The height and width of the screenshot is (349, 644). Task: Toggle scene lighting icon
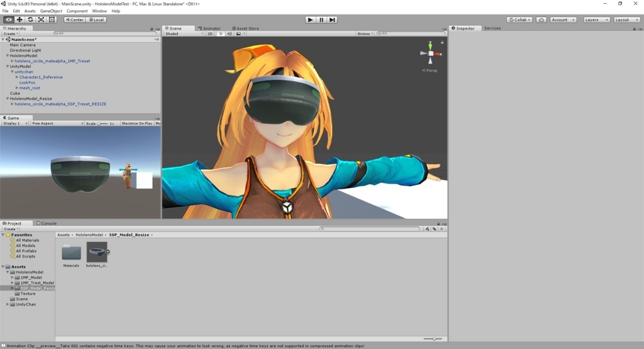tap(221, 34)
